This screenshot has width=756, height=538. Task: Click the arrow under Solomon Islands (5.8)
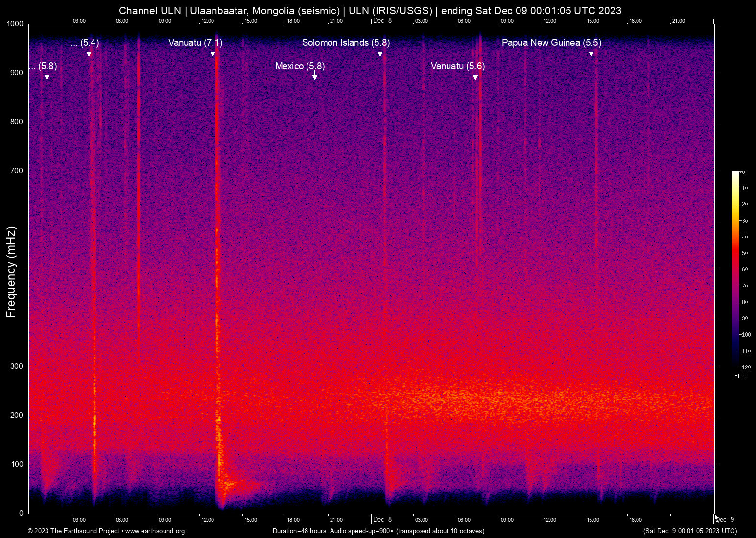pyautogui.click(x=380, y=53)
